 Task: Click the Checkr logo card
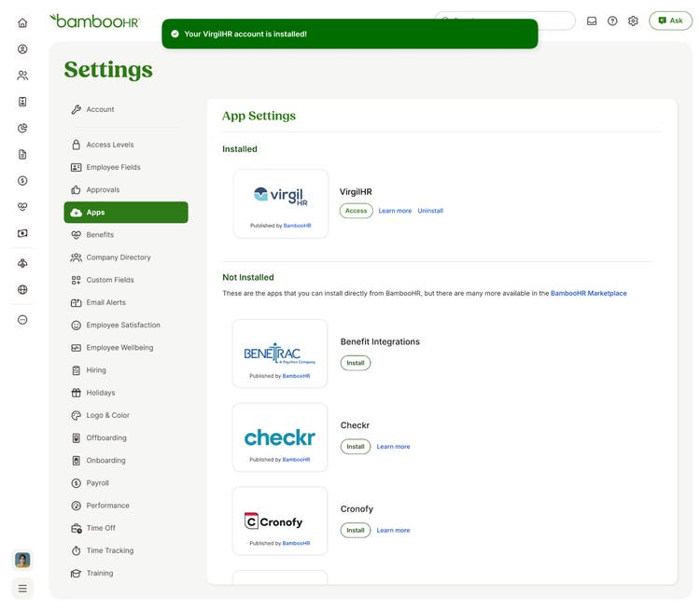(x=279, y=437)
